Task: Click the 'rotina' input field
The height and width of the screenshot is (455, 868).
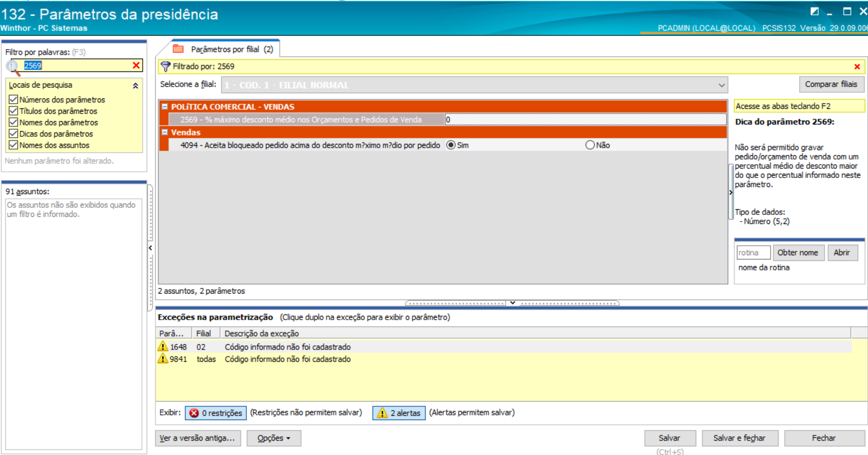Action: (753, 252)
